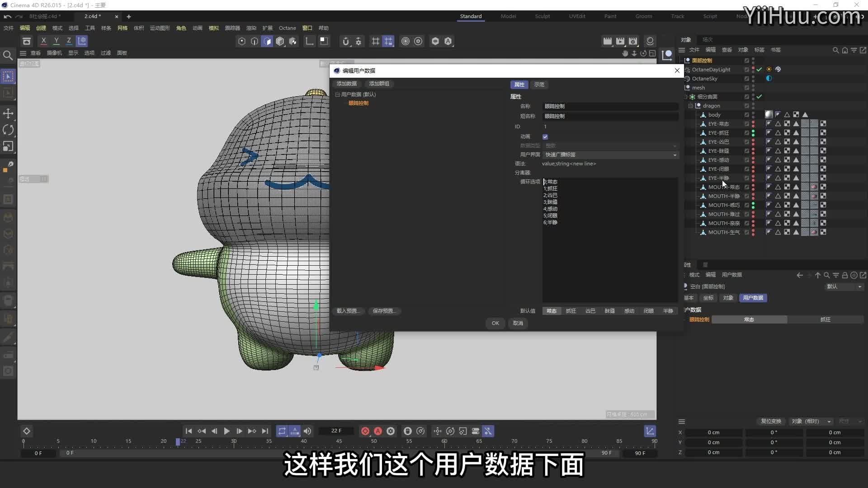Toggle the coordinate system icon

click(x=82, y=41)
